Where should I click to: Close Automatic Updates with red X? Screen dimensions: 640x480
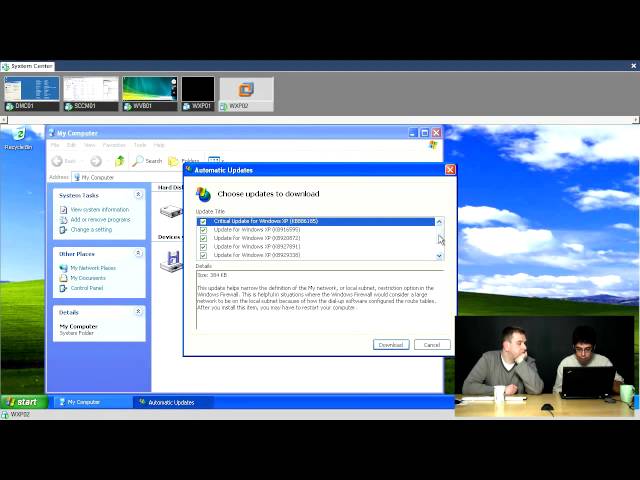450,170
